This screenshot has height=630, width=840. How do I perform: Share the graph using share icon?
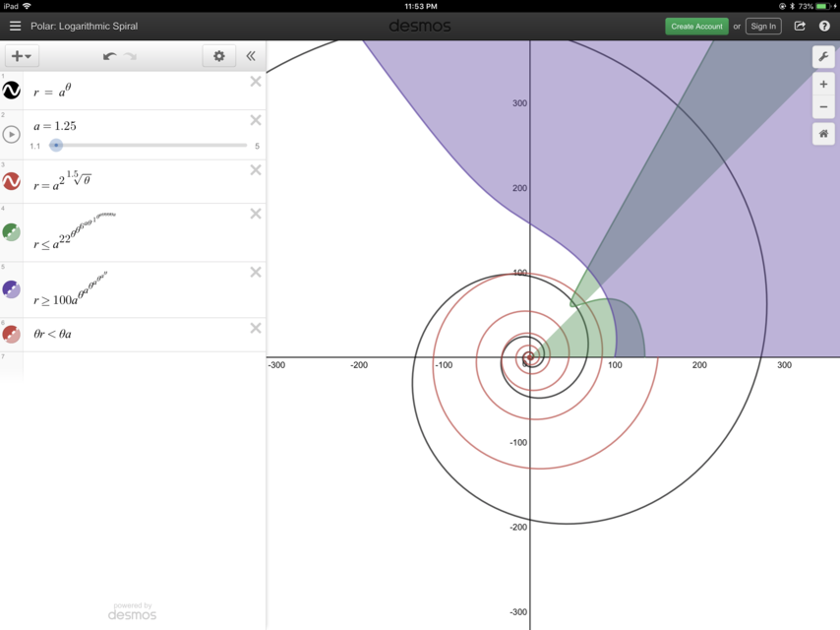800,27
